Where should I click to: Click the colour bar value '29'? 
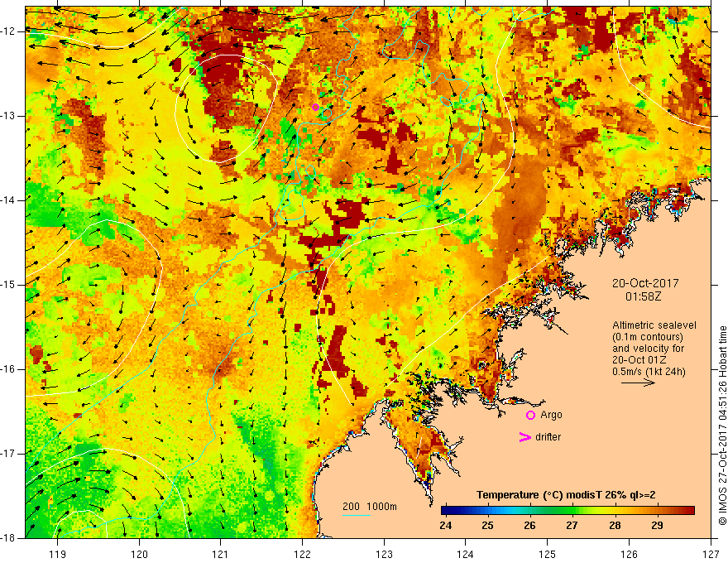(657, 526)
